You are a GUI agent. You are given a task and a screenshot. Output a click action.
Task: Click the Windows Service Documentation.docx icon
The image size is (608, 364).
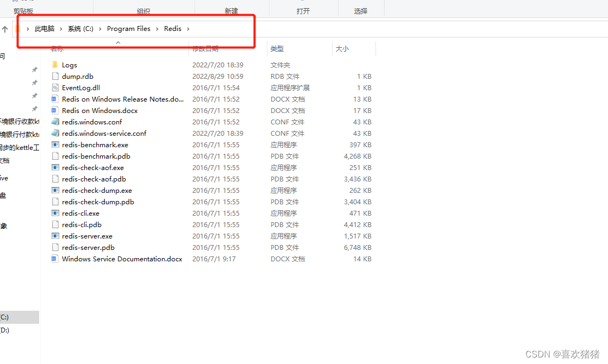(55, 259)
